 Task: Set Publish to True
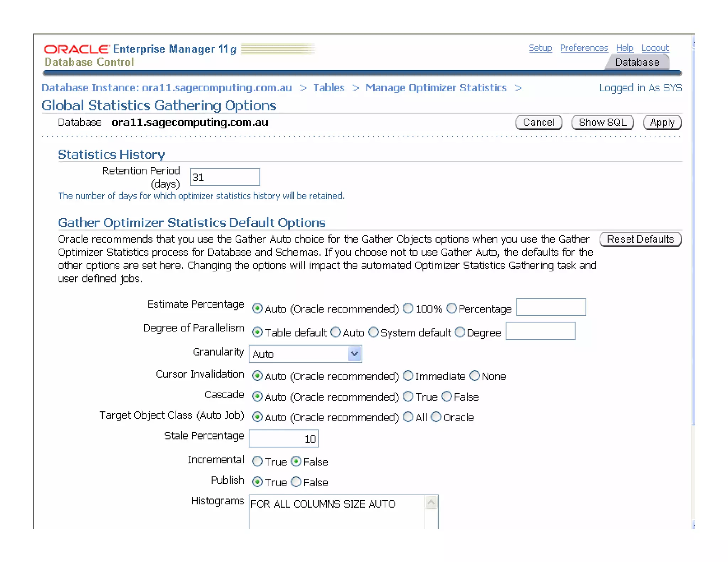pyautogui.click(x=257, y=482)
